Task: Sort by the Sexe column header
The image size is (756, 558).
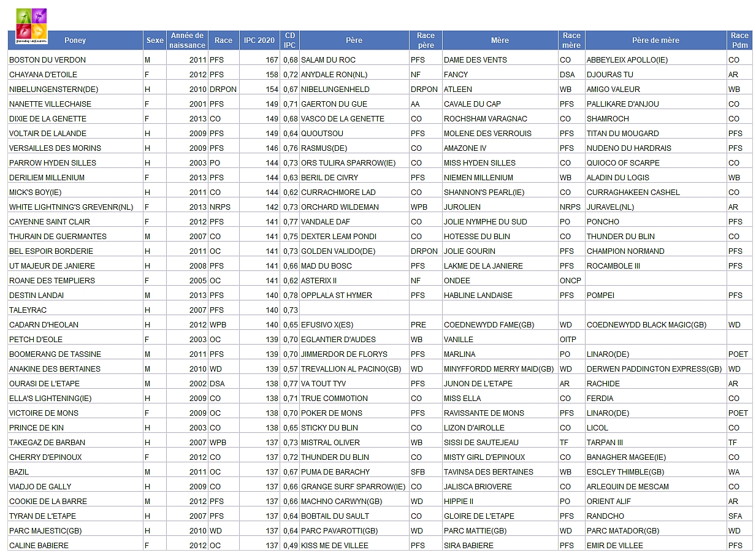Action: (x=155, y=40)
